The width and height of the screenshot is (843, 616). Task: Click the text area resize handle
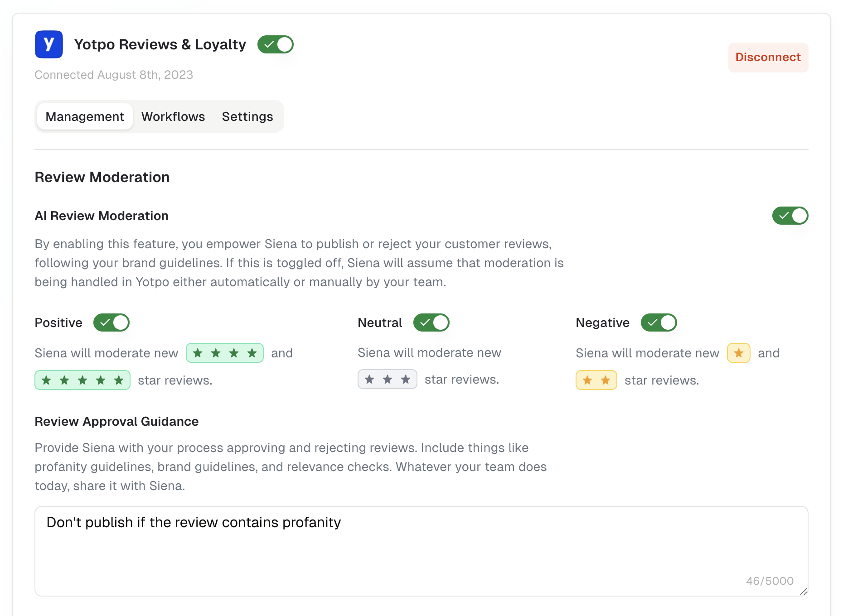pos(804,592)
